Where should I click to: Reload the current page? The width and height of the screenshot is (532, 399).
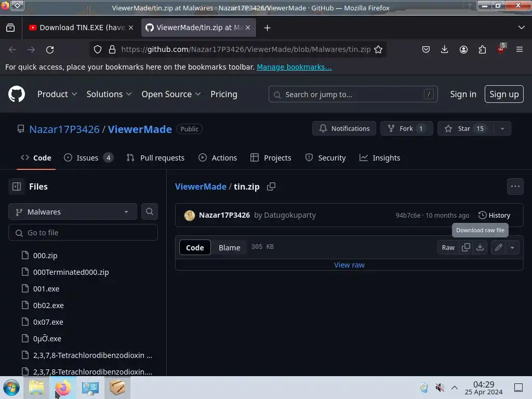point(50,49)
